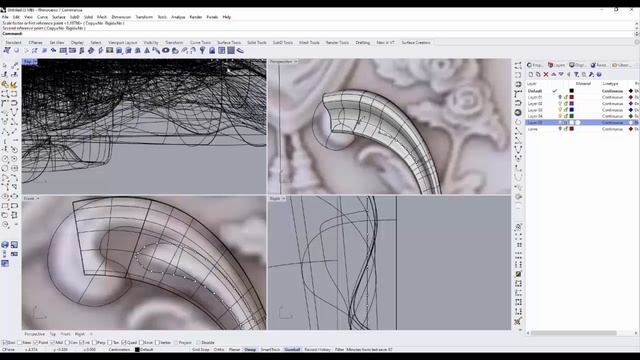Toggle Grid Snap in status bar
Screen dimensions: 640x360
pyautogui.click(x=200, y=350)
